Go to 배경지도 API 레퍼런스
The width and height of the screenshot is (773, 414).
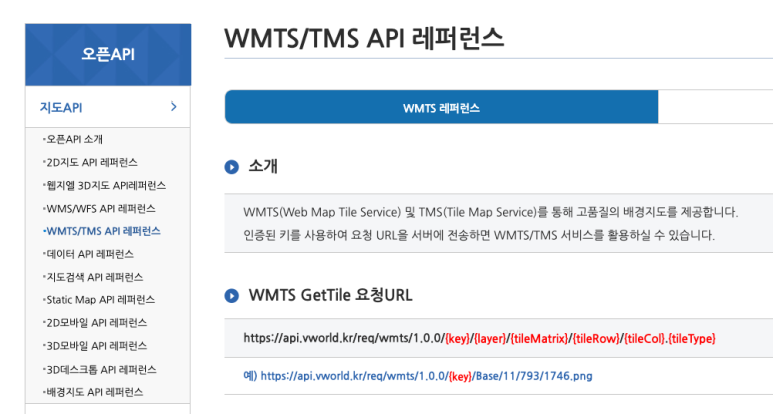(x=94, y=392)
